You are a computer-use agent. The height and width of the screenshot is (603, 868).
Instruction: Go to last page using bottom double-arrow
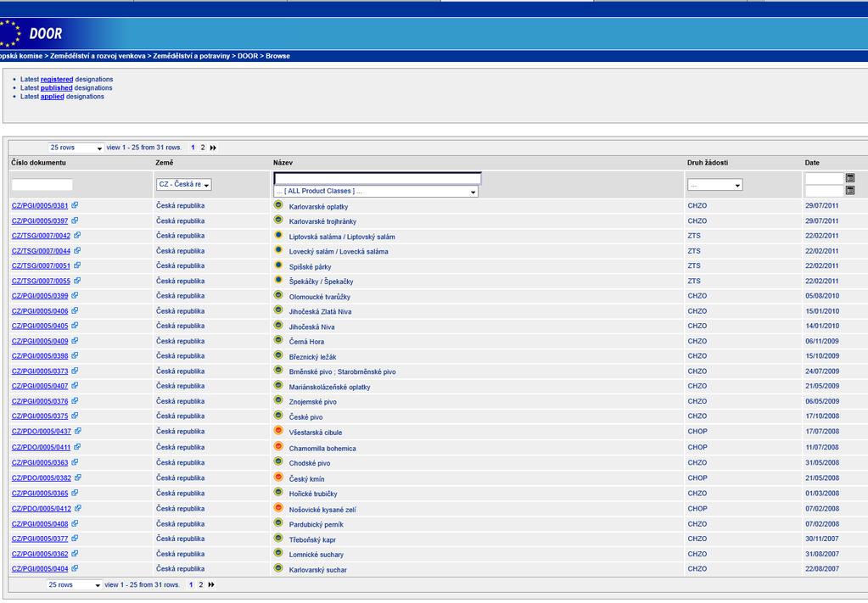tap(211, 584)
